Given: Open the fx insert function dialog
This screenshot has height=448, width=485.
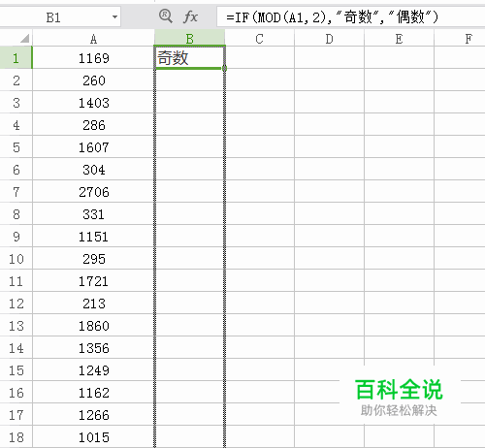Looking at the screenshot, I should click(x=190, y=16).
